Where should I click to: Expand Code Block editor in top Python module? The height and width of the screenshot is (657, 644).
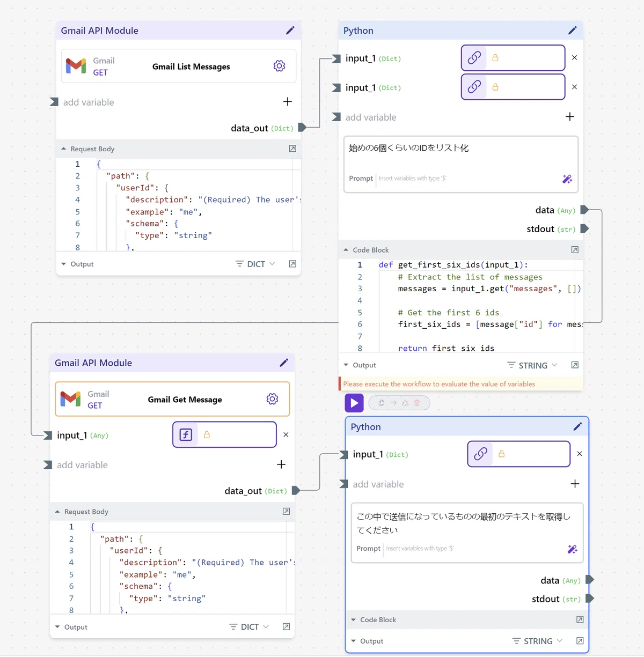point(575,250)
